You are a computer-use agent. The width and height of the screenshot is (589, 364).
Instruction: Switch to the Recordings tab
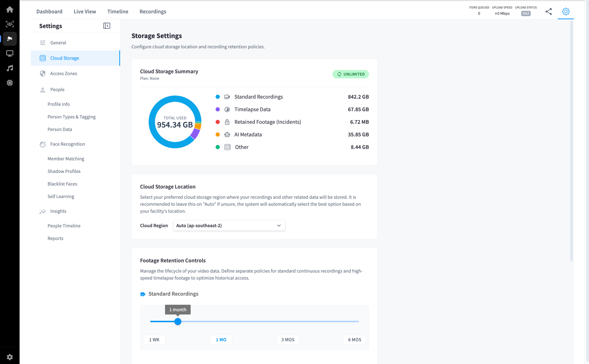point(153,12)
